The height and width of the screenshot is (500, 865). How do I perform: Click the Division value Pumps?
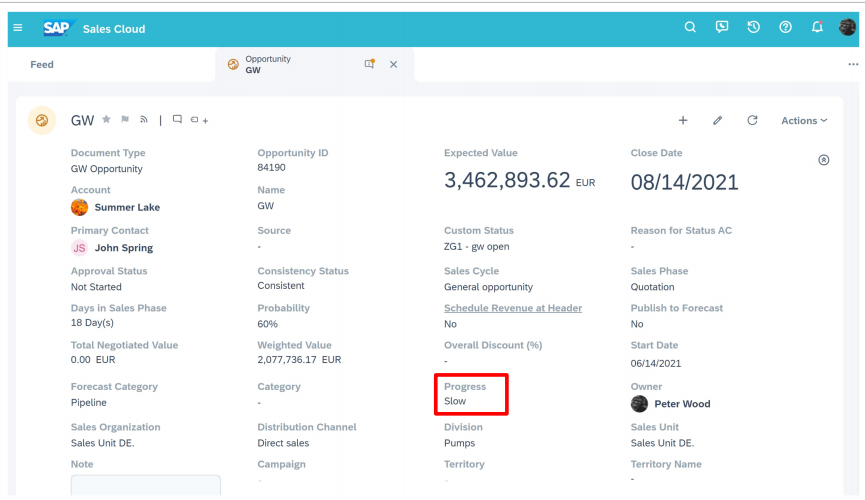[460, 443]
